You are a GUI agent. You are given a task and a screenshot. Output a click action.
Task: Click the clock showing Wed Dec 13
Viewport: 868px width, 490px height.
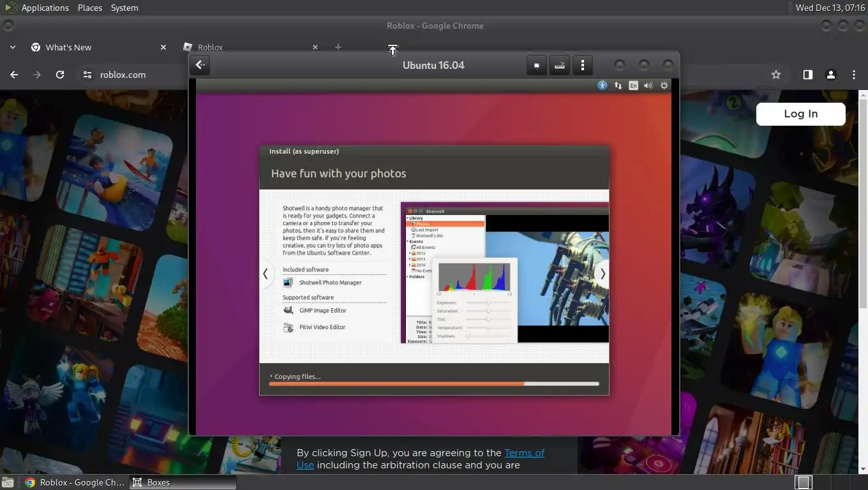click(x=830, y=8)
